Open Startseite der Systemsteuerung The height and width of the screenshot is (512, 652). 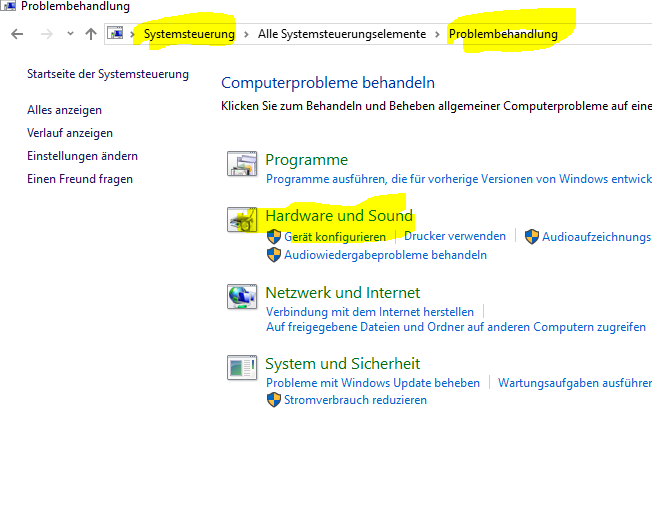point(108,74)
